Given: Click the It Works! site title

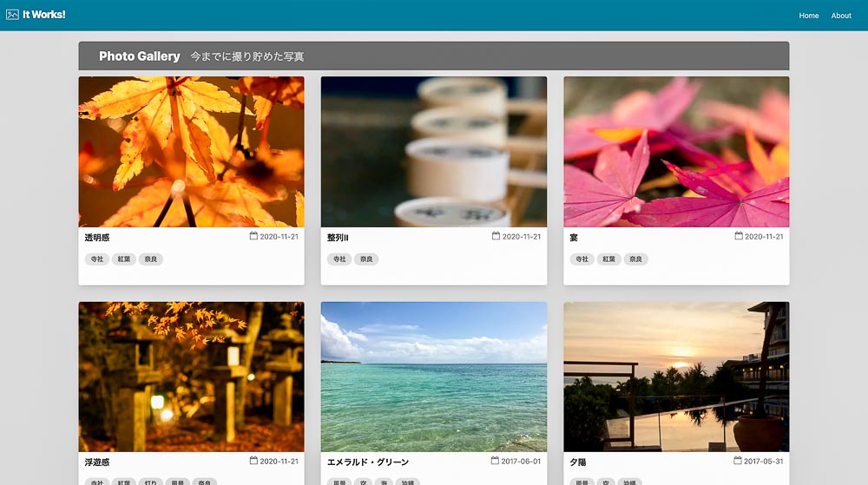Looking at the screenshot, I should (43, 15).
